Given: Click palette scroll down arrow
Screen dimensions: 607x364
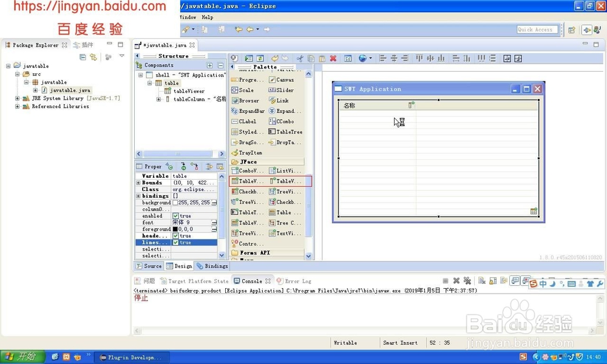Looking at the screenshot, I should pos(308,255).
